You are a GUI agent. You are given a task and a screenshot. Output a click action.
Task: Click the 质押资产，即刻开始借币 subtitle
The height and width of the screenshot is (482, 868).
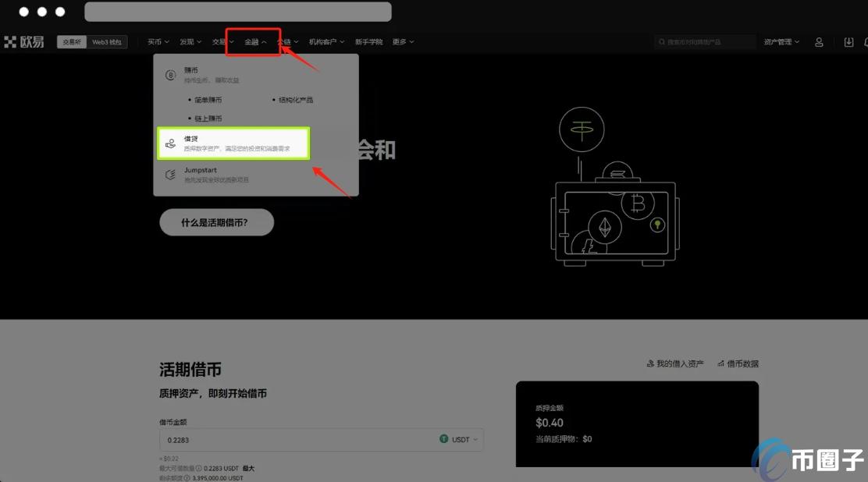(x=213, y=393)
